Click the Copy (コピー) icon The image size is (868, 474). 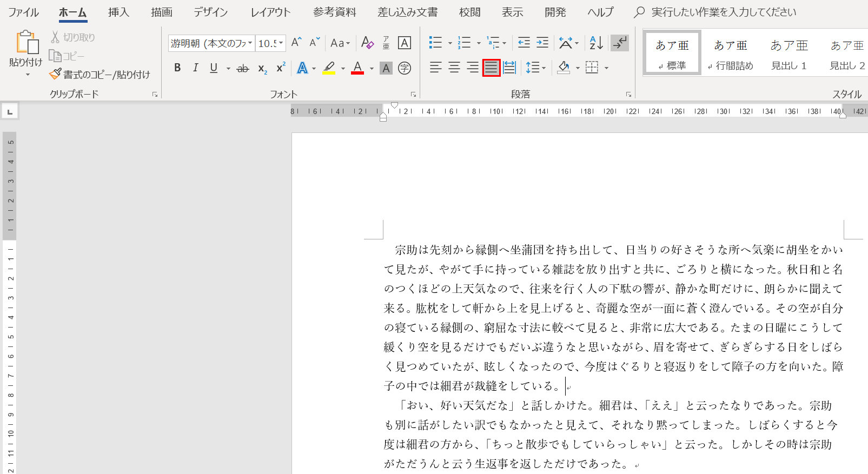55,56
